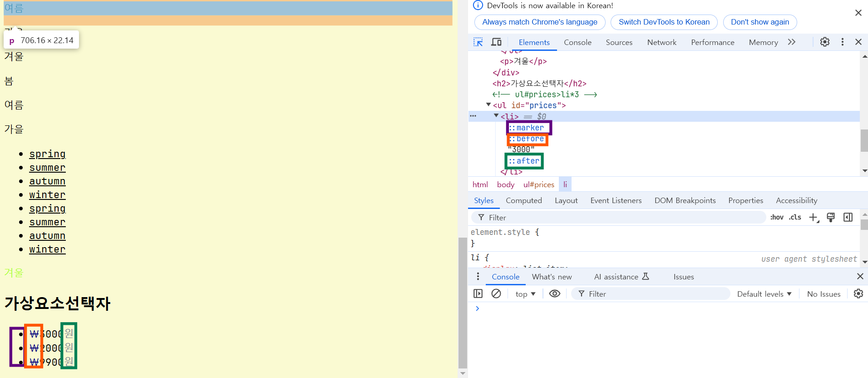
Task: Open the Network tab
Action: [x=661, y=42]
